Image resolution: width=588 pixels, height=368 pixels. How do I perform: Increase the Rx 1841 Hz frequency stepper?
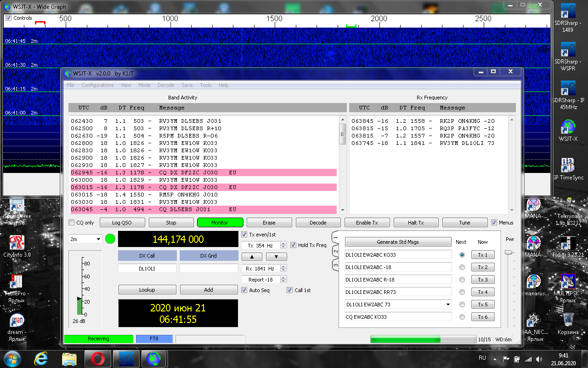tap(283, 267)
